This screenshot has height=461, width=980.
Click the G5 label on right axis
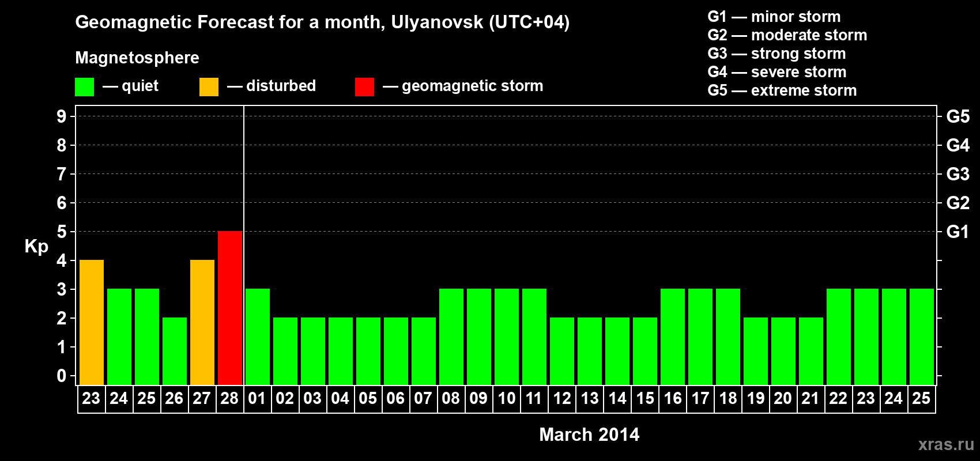[x=958, y=116]
